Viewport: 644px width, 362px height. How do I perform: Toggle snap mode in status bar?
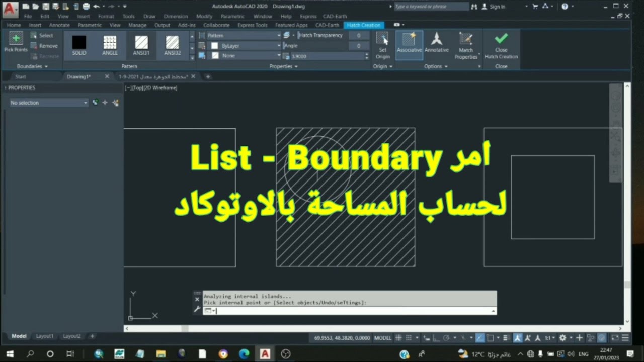[409, 338]
